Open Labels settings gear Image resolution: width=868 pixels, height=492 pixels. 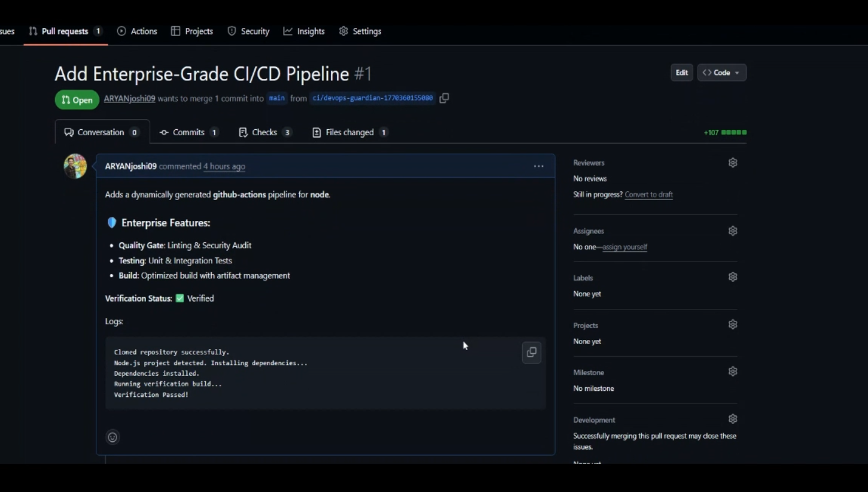[x=733, y=277]
